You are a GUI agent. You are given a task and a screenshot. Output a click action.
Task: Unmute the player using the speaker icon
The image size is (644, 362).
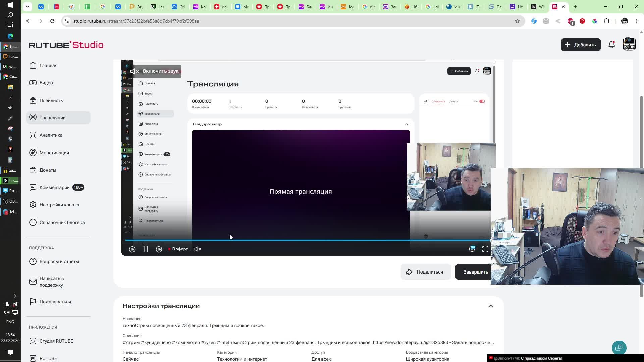pyautogui.click(x=198, y=249)
